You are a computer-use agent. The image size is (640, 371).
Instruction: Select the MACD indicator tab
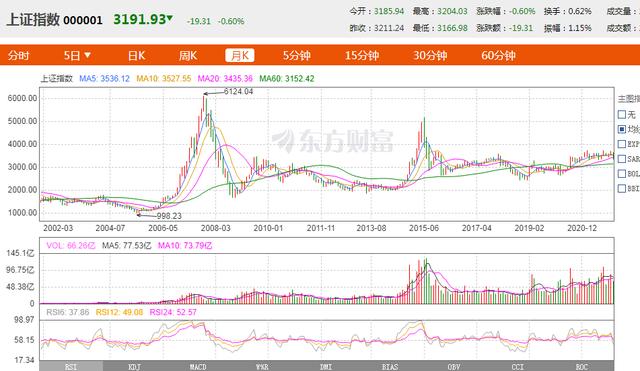[198, 366]
